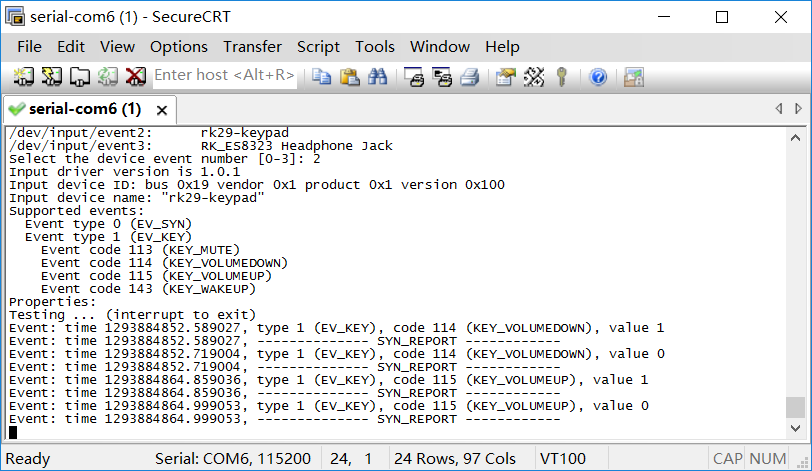Click 'Event code 143 (KEY_WAKEUP)' line
Image resolution: width=812 pixels, height=471 pixels.
148,289
